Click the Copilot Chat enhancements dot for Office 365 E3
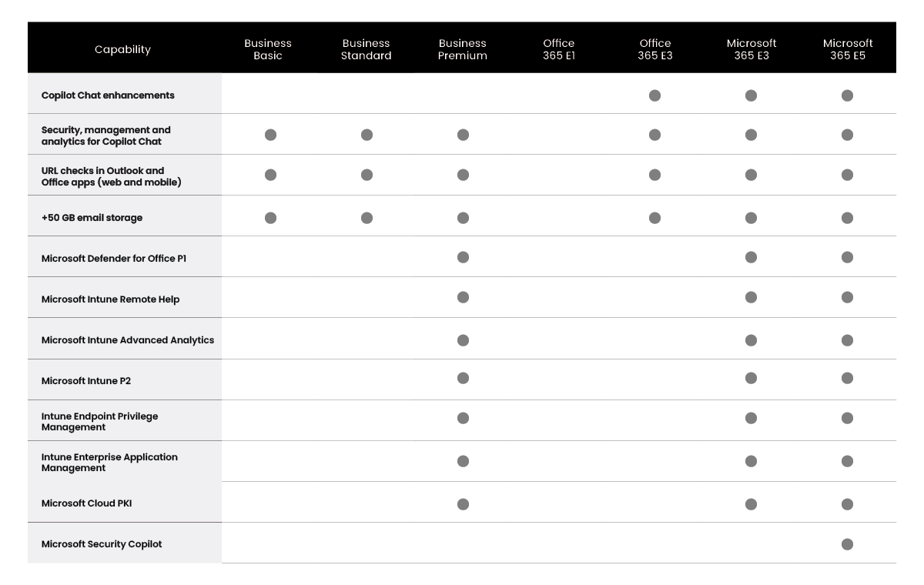Viewport: 924px width, 585px height. (654, 95)
